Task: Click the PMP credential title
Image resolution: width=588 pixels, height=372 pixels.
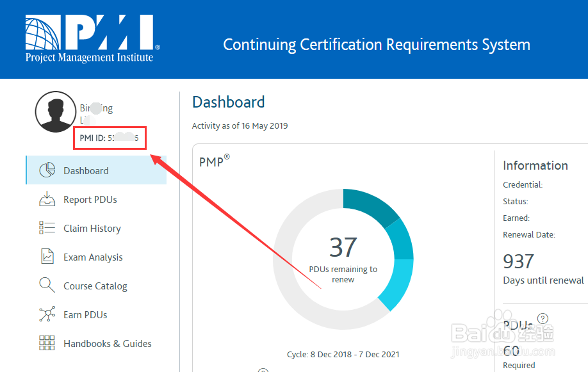Action: [x=214, y=161]
